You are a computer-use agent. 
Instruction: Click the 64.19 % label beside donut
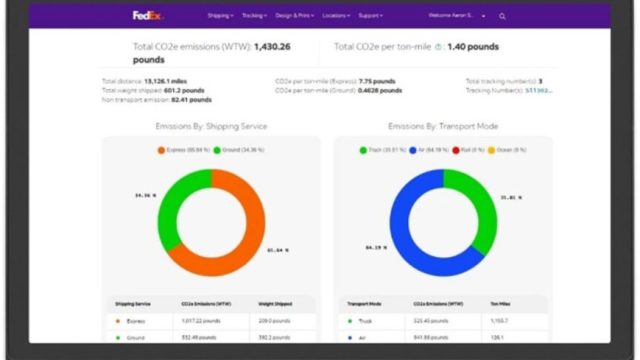point(376,248)
